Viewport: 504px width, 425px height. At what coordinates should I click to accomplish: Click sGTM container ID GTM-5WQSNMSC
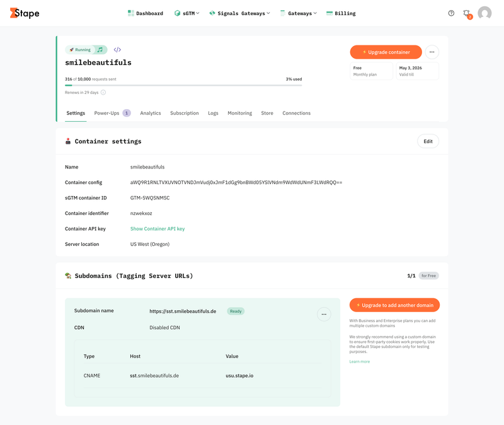pos(150,198)
